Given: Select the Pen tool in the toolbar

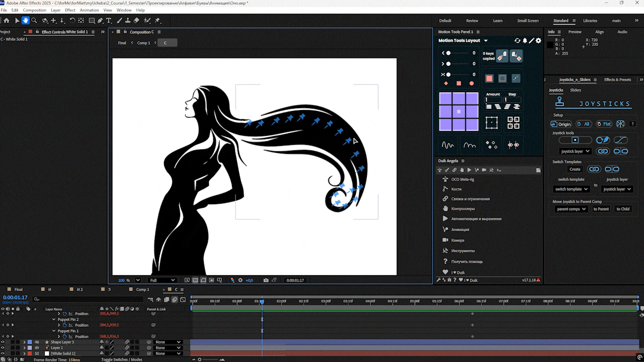Looking at the screenshot, I should click(100, 21).
